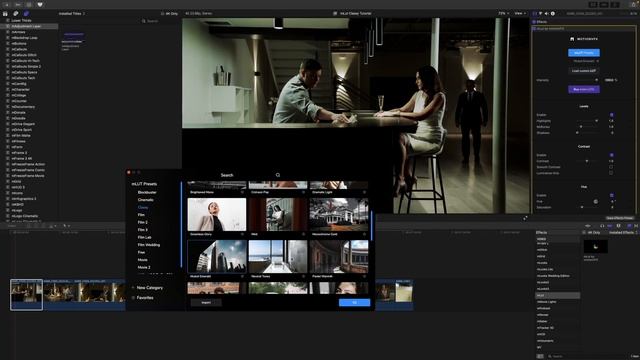
Task: Select the Neutral Tones preset thumbnail
Action: (x=278, y=256)
